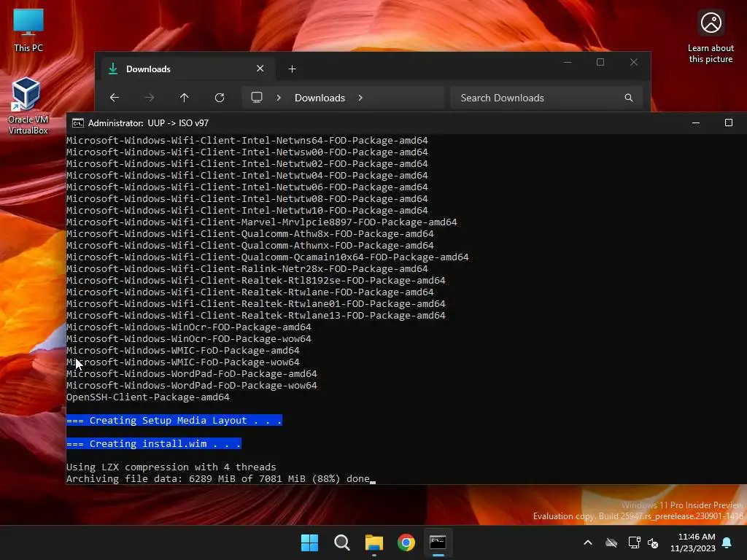
Task: Click the line Creating Setup Media Layout
Action: (x=174, y=420)
